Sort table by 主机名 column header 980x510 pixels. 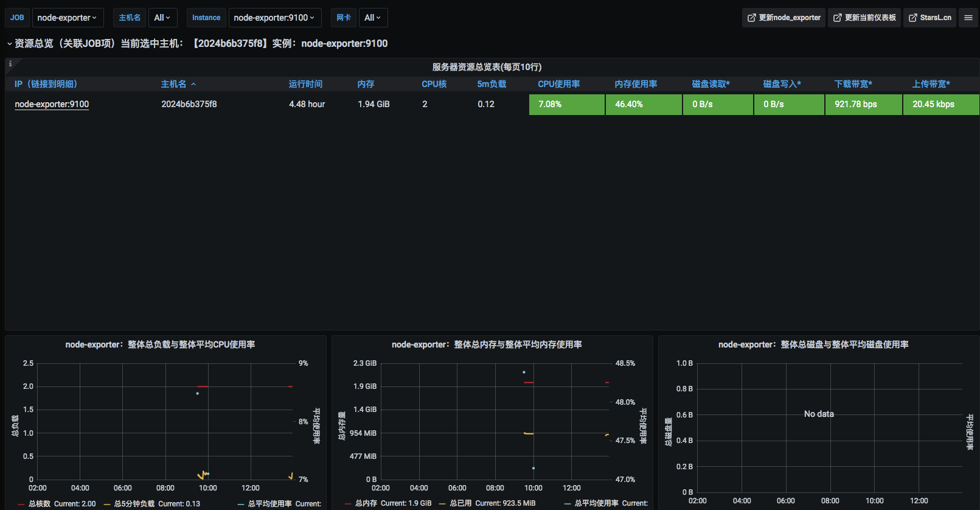174,84
